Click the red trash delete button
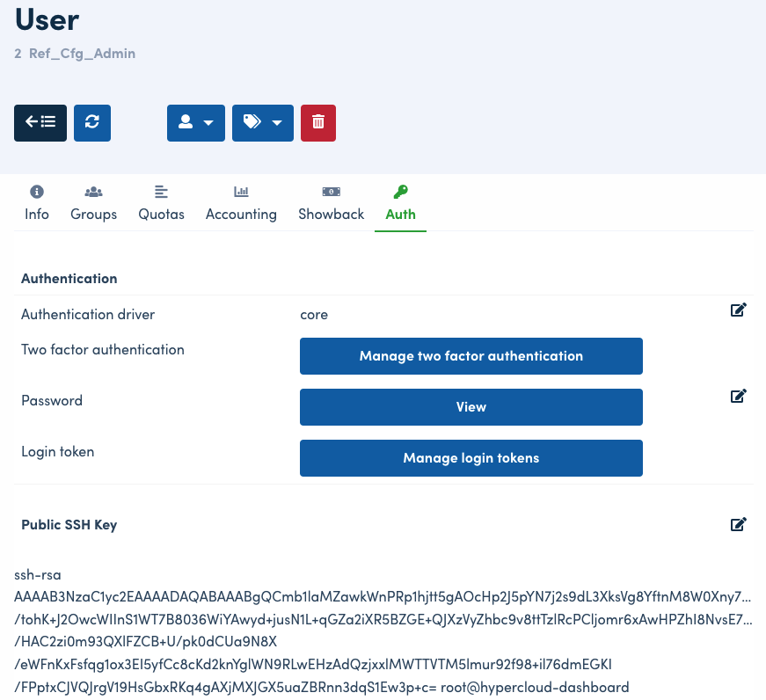The width and height of the screenshot is (766, 700). tap(318, 123)
